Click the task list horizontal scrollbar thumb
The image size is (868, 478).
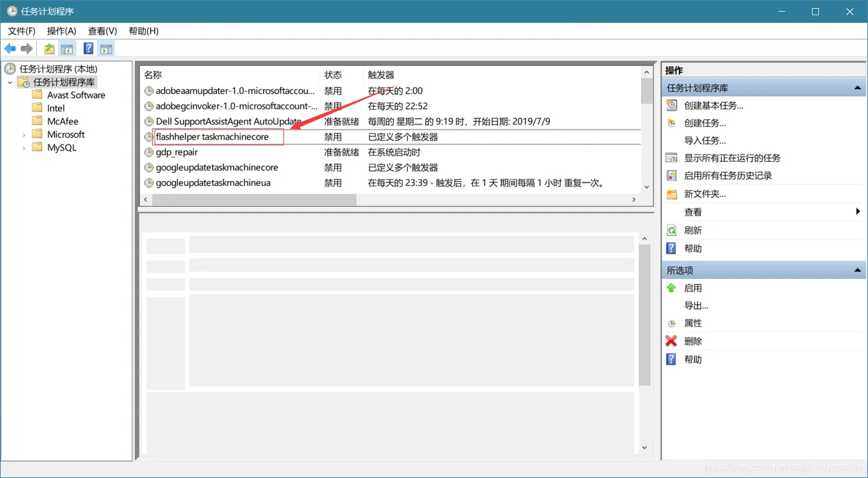click(x=254, y=200)
